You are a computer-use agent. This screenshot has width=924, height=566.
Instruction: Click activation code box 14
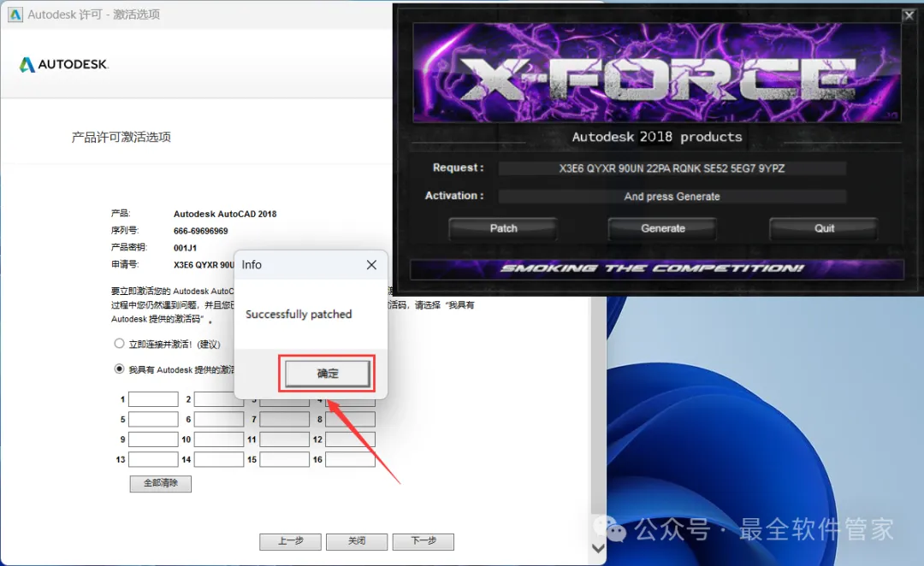[x=219, y=459]
